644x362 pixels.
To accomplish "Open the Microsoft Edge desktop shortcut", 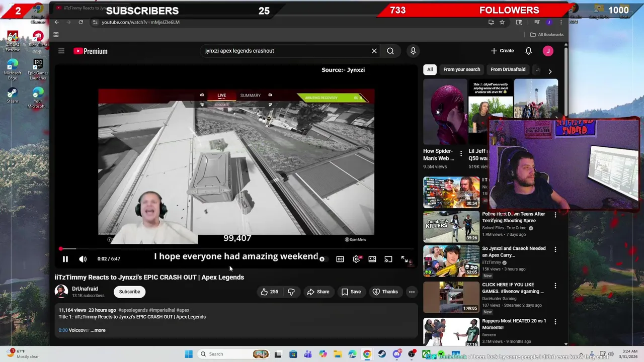I will (x=12, y=70).
